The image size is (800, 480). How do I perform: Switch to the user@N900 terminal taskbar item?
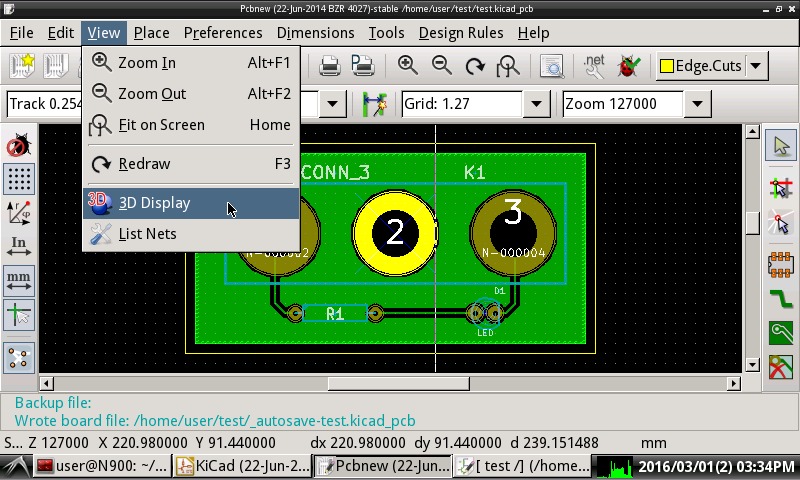(103, 466)
